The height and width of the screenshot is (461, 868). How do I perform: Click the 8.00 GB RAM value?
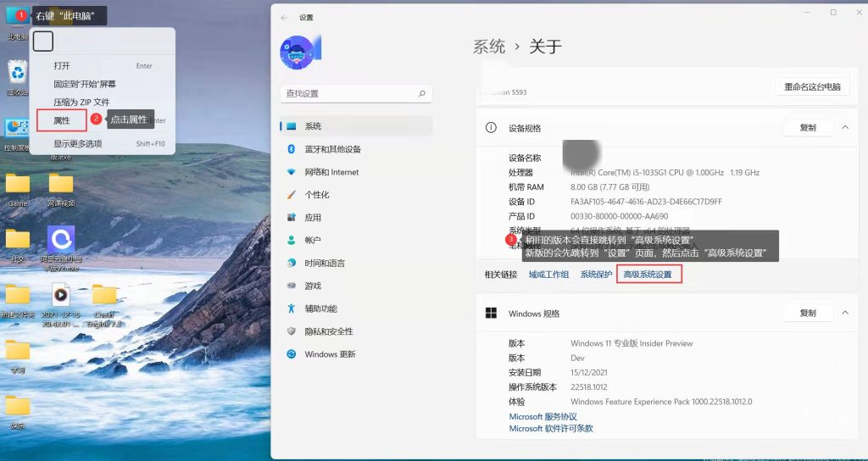click(x=610, y=187)
